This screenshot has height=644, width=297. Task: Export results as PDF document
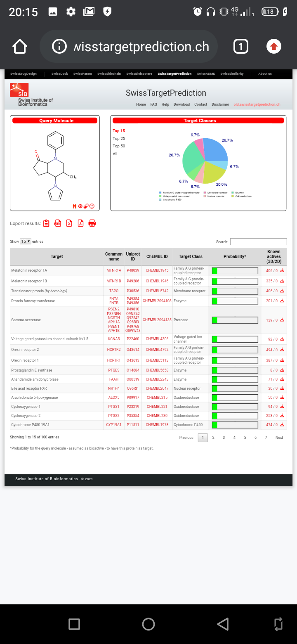point(81,223)
